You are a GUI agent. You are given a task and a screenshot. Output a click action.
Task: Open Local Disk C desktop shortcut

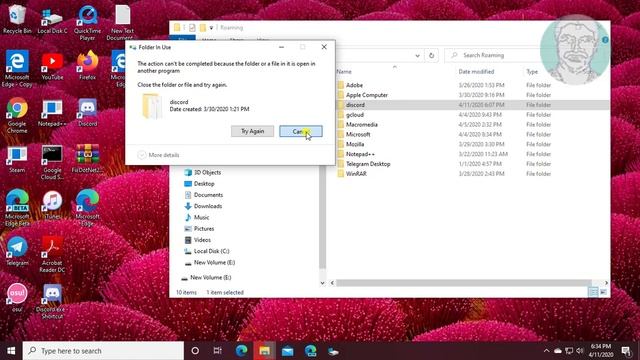(x=52, y=20)
